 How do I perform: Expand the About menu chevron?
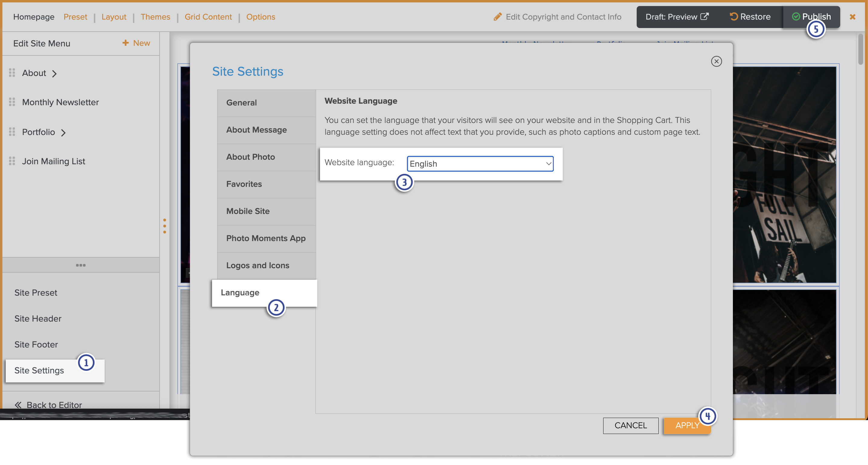pyautogui.click(x=54, y=74)
